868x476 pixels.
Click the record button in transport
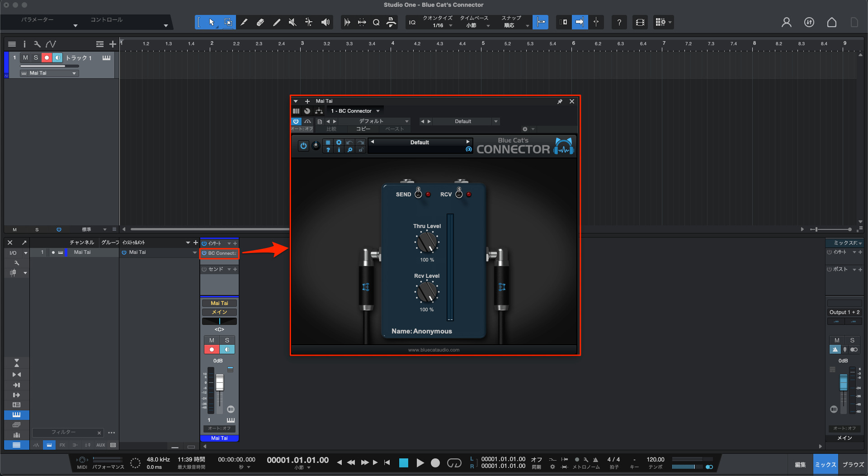(x=435, y=462)
